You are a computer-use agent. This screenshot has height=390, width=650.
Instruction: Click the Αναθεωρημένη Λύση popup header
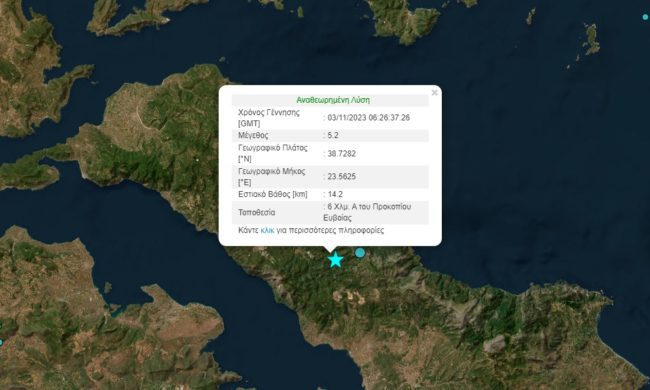click(x=333, y=100)
